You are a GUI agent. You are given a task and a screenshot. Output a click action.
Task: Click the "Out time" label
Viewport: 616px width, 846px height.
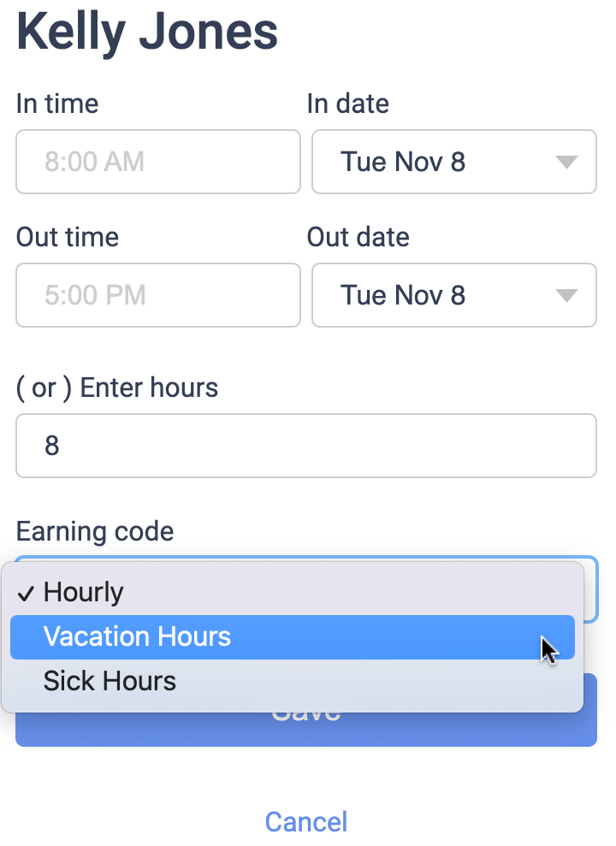tap(68, 237)
